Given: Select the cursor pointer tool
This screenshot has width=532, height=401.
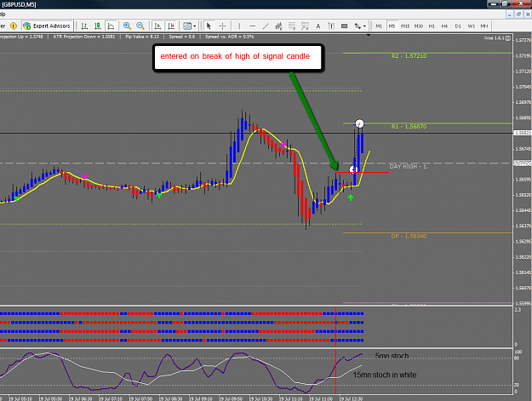Looking at the screenshot, I should coord(209,26).
